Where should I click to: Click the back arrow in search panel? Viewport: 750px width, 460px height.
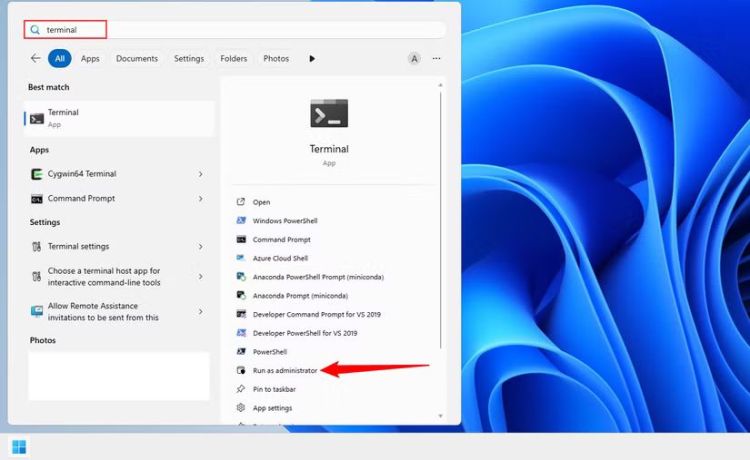coord(36,59)
